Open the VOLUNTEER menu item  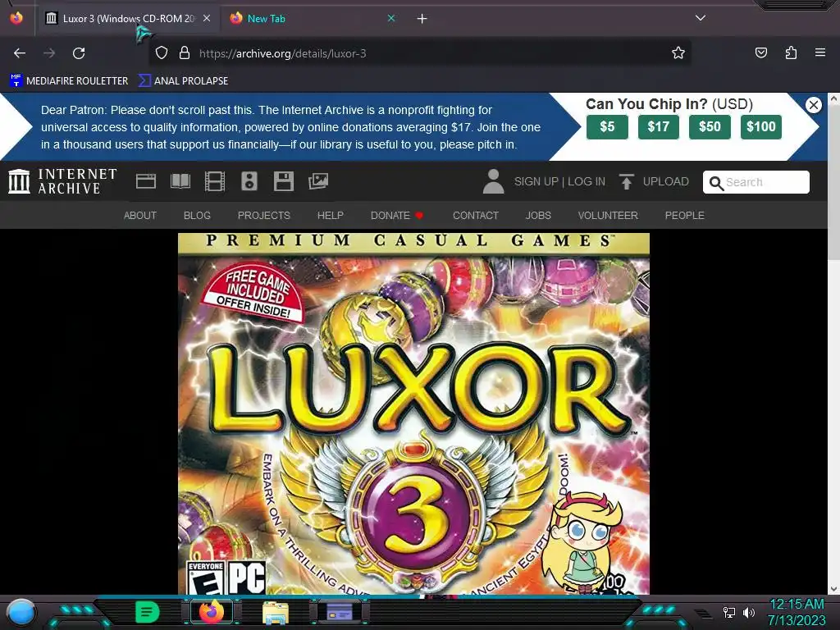[x=608, y=216]
